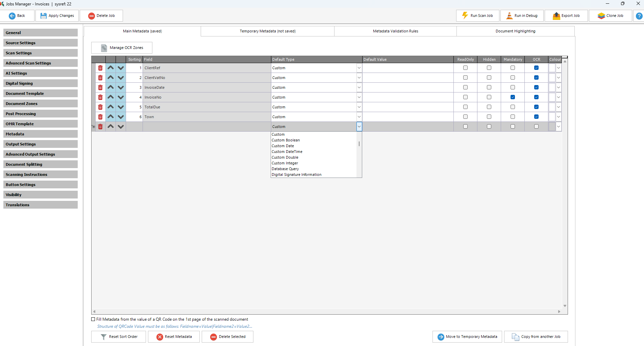This screenshot has height=346, width=644.
Task: Delete the ClientRef row with trash icon
Action: pyautogui.click(x=100, y=68)
